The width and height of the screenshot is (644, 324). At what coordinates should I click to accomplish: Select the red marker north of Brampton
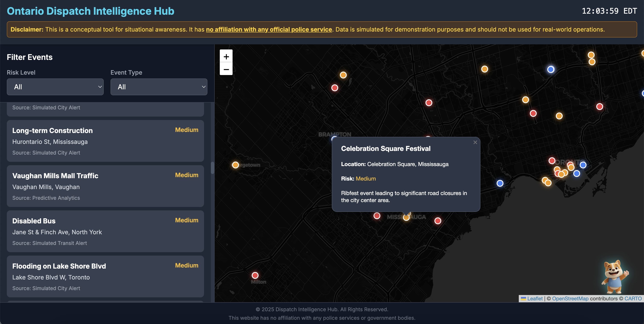pyautogui.click(x=335, y=88)
